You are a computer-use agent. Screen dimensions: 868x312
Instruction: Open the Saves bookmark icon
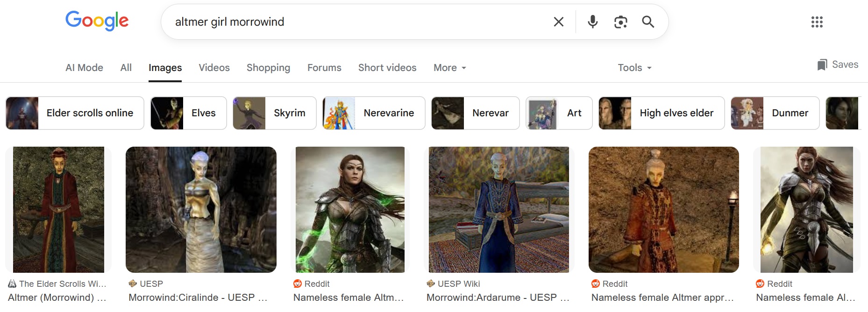(x=822, y=64)
